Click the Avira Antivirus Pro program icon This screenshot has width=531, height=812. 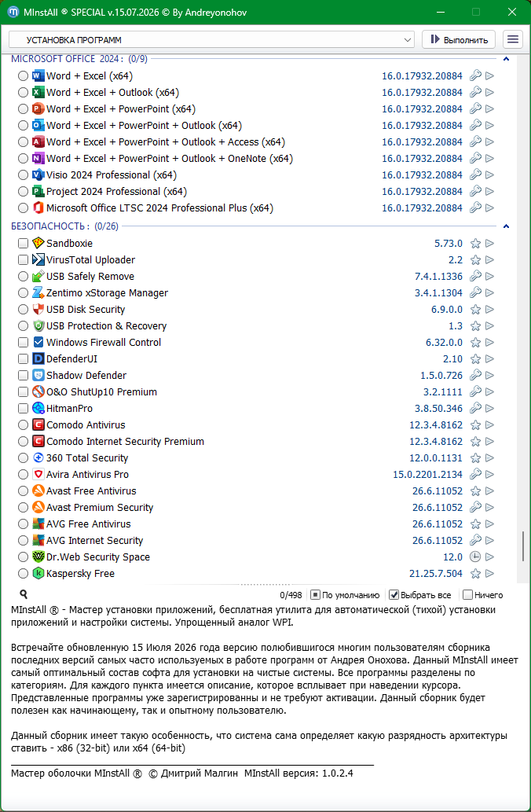pyautogui.click(x=38, y=474)
